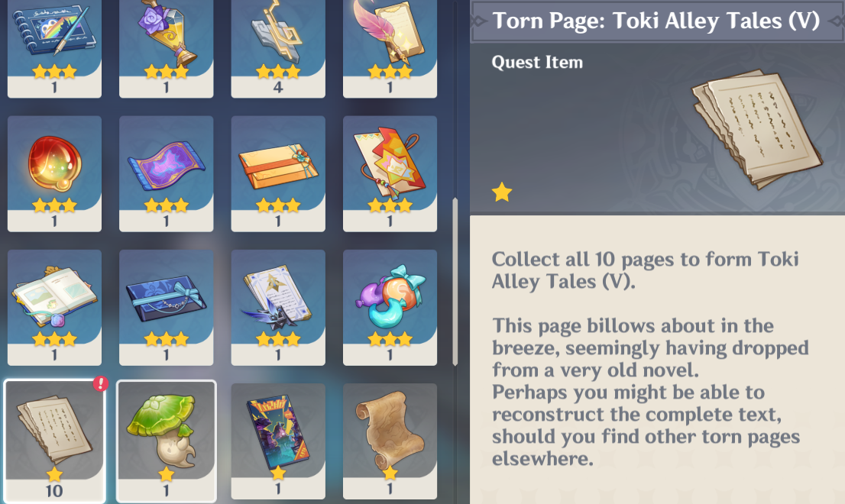Select the rolled parchment scroll item
Image resolution: width=845 pixels, height=504 pixels.
point(390,441)
